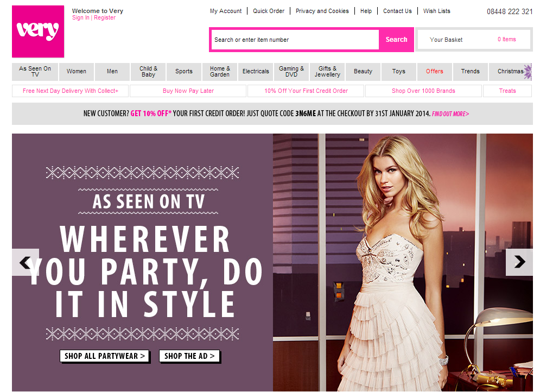Click the left carousel arrow
Image resolution: width=540 pixels, height=392 pixels.
[25, 262]
